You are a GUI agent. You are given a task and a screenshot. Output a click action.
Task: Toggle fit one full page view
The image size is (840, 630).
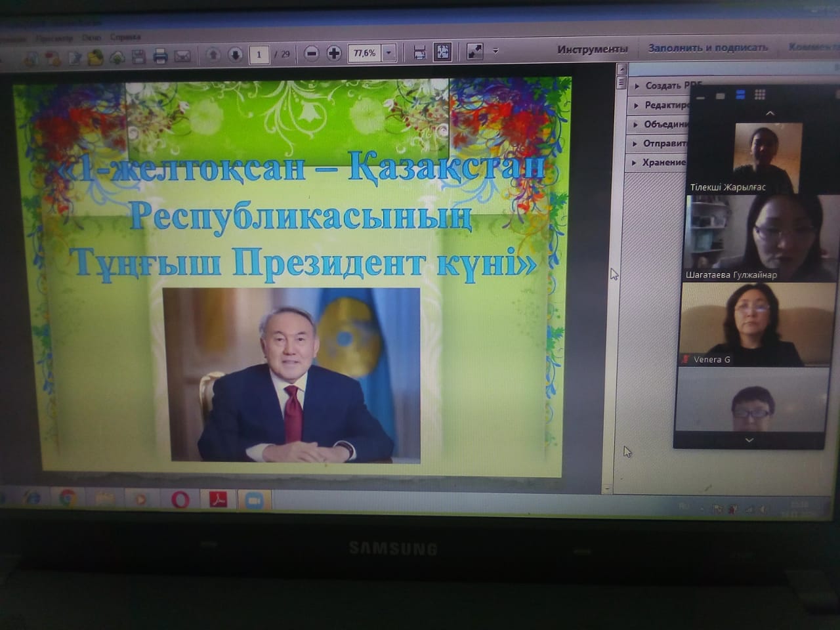coord(443,52)
